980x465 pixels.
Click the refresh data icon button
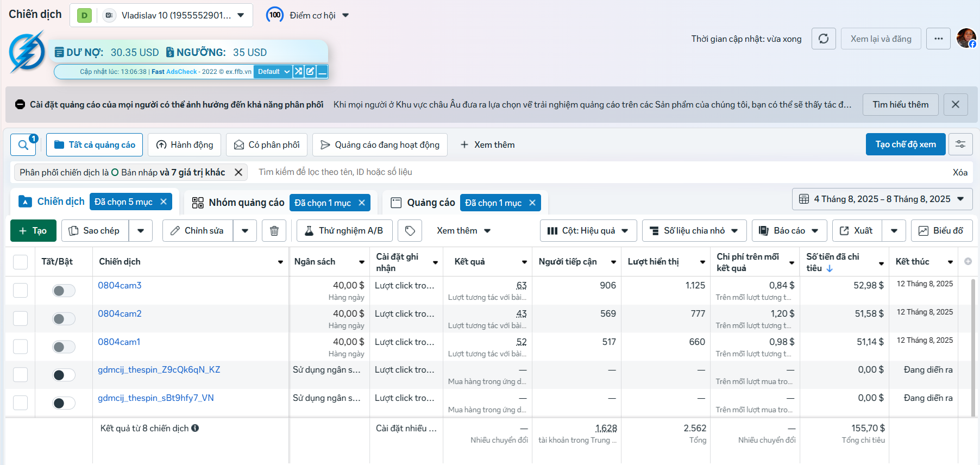pos(824,39)
